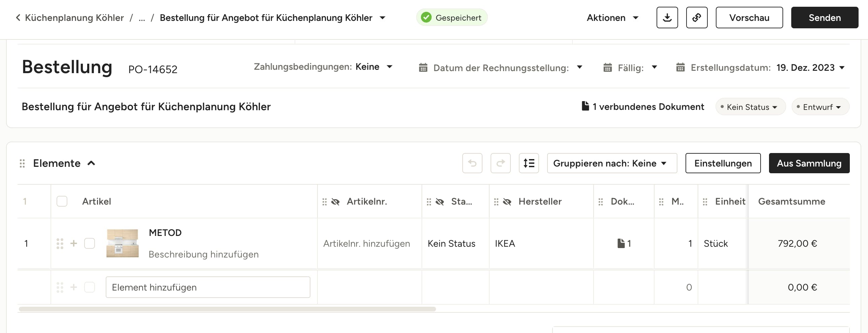Click the Sta... column drag handle
Image resolution: width=868 pixels, height=333 pixels.
(429, 202)
